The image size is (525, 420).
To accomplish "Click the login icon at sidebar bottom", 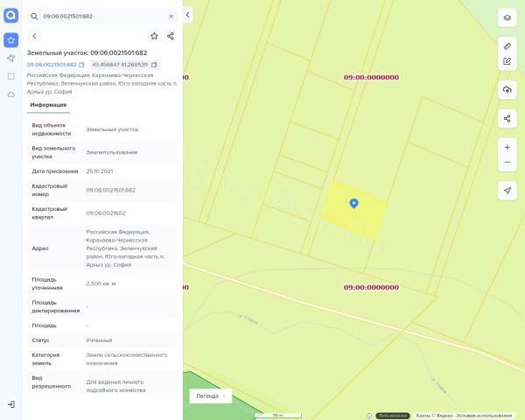I will pyautogui.click(x=10, y=404).
